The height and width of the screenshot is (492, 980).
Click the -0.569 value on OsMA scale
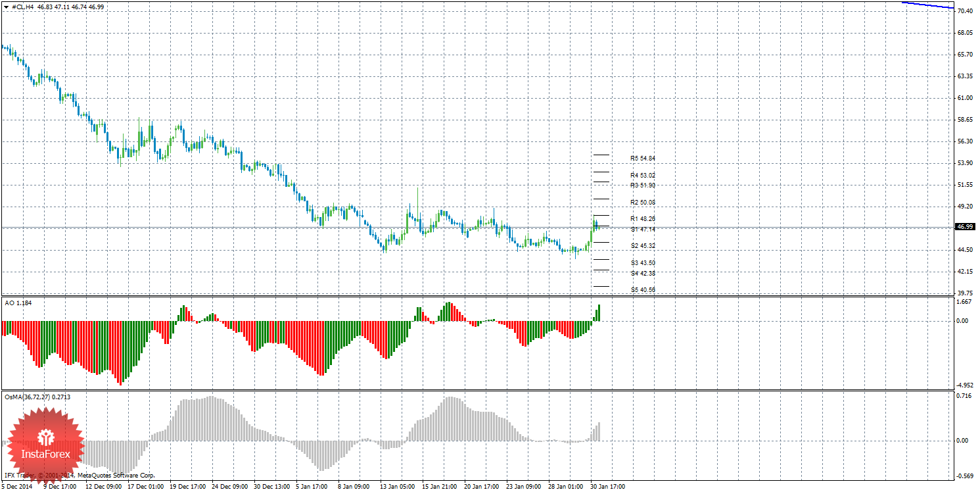click(964, 476)
